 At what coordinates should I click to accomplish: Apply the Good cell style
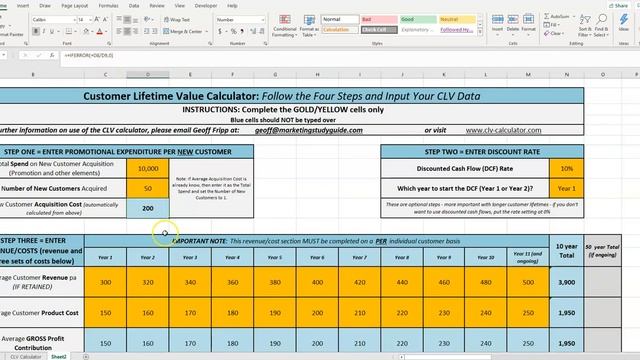point(418,19)
